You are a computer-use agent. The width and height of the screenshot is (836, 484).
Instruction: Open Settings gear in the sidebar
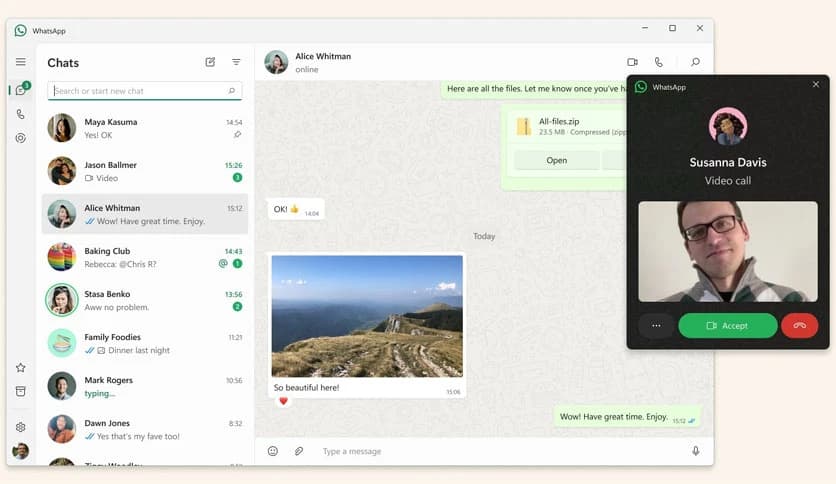(21, 427)
